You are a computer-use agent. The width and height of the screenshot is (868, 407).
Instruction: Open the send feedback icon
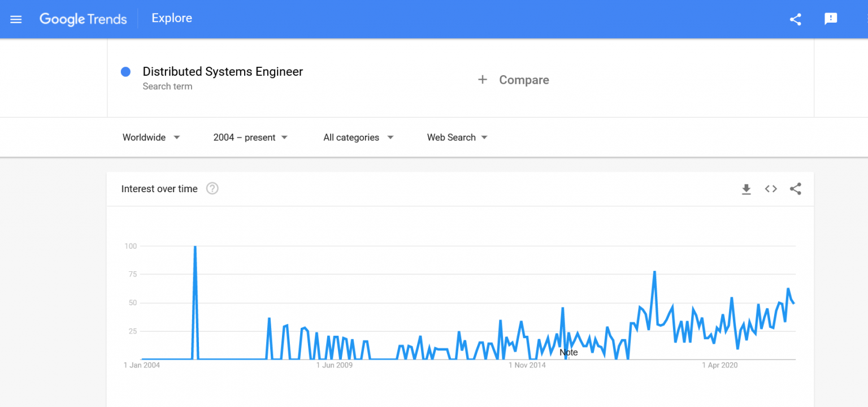click(x=830, y=19)
